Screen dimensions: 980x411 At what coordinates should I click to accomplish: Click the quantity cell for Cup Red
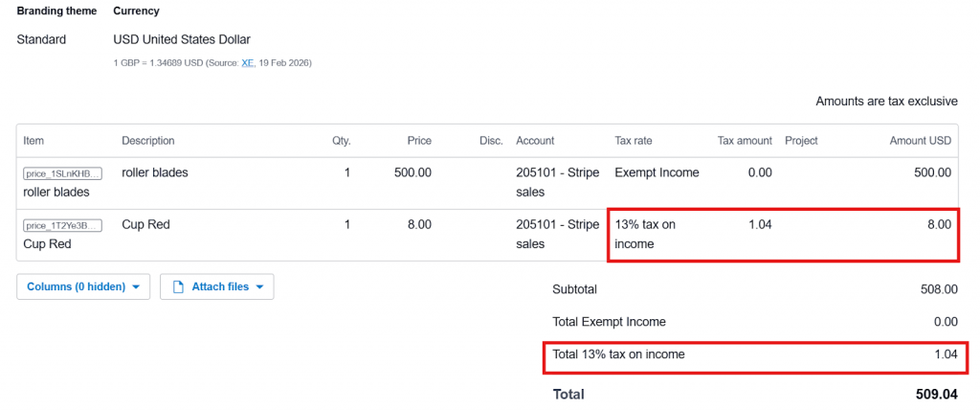pyautogui.click(x=346, y=225)
